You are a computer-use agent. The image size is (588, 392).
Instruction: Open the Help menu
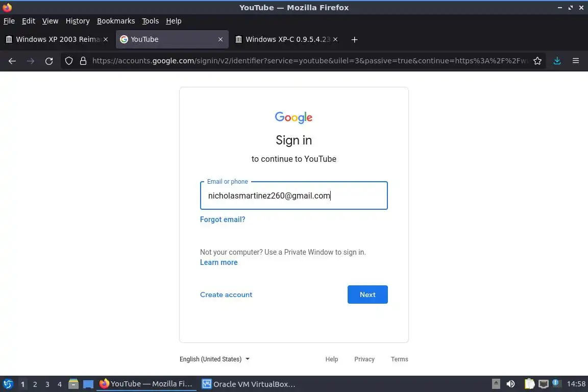174,21
